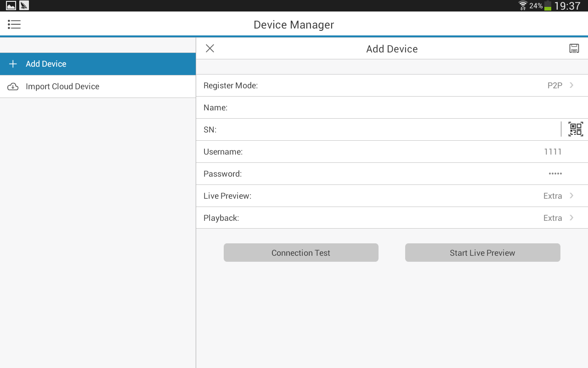Expand Playback stream options

(571, 218)
